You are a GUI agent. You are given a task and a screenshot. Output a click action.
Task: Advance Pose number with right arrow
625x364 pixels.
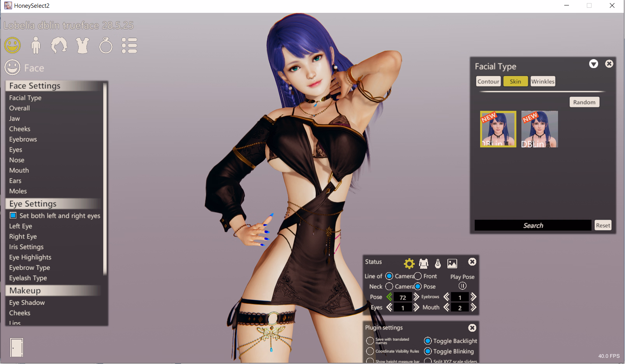pos(416,297)
